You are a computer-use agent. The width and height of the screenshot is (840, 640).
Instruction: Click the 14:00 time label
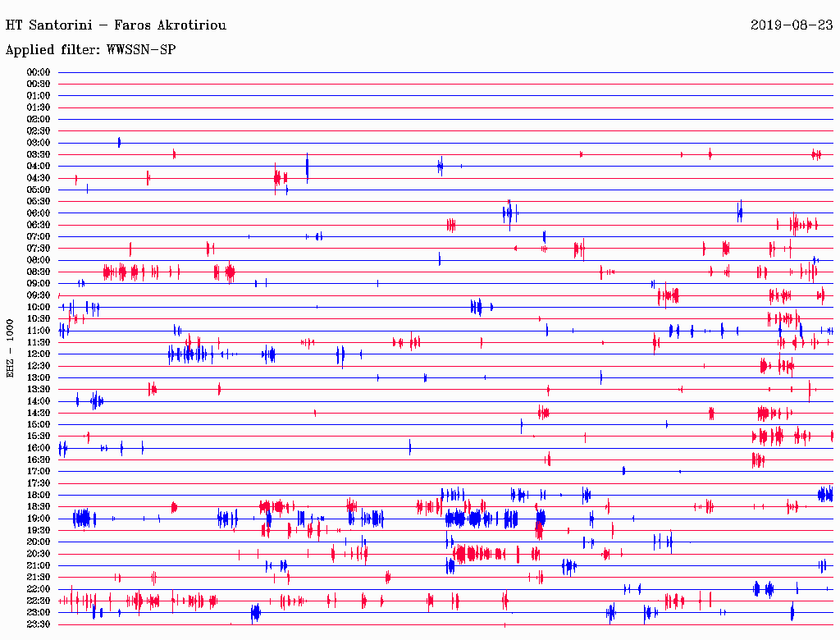click(39, 401)
